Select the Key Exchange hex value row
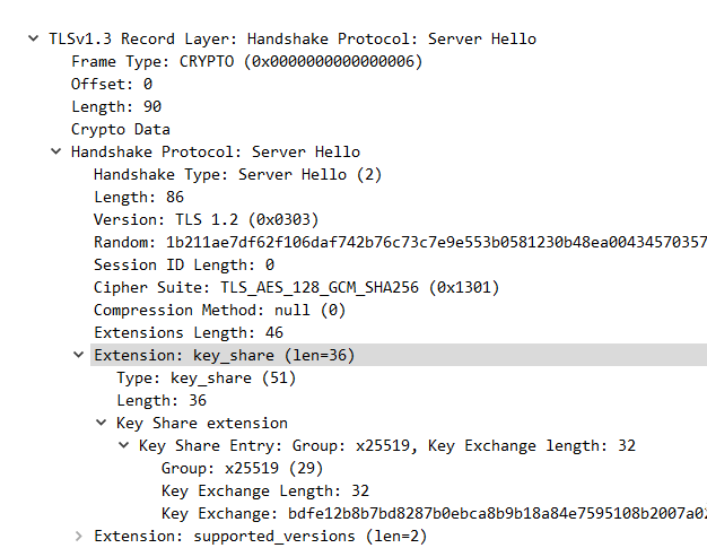 click(x=434, y=513)
